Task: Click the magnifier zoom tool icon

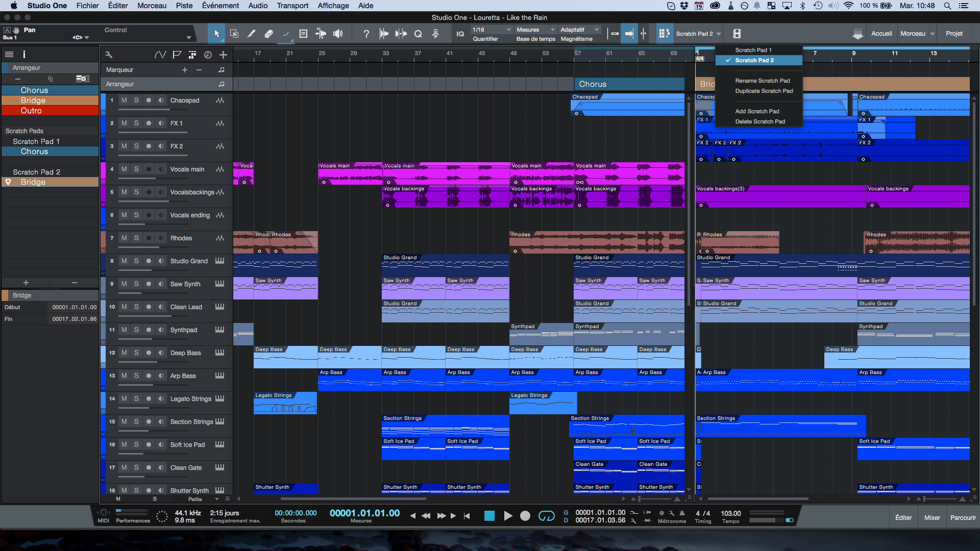Action: click(x=418, y=34)
